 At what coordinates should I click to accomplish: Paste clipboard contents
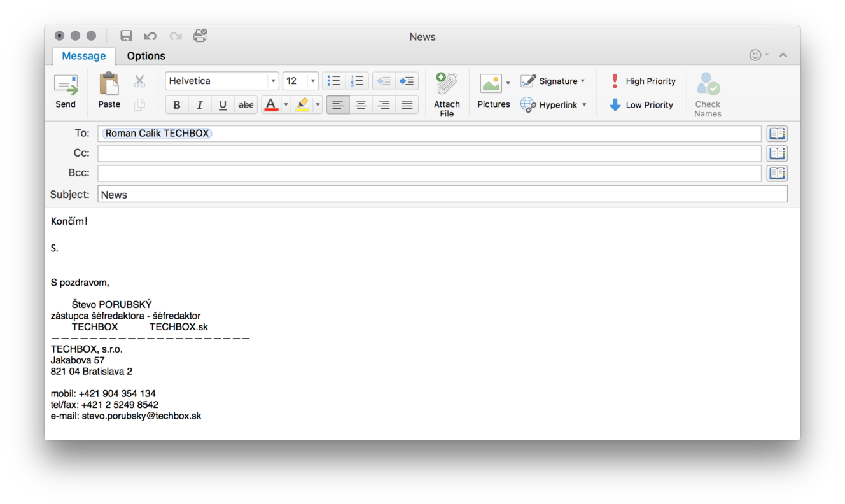coord(109,91)
